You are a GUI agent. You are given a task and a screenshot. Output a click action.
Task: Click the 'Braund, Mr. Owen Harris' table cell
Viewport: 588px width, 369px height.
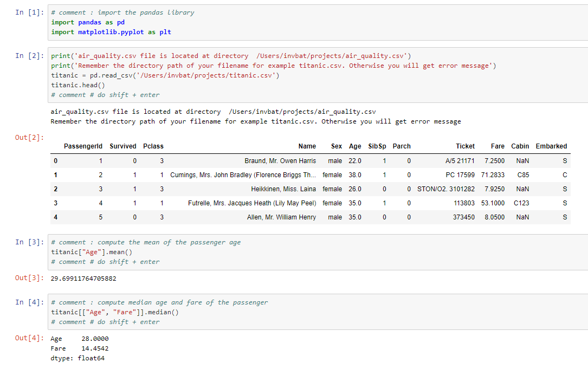[280, 161]
